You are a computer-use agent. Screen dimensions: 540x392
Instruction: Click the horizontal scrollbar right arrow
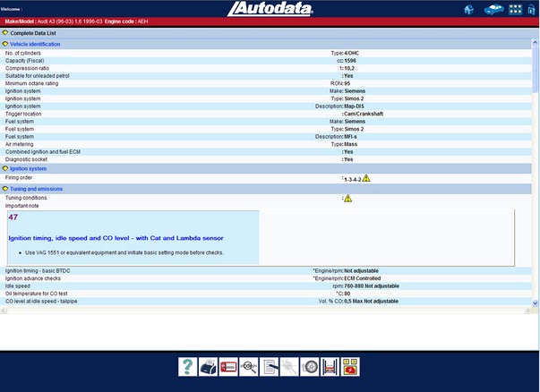528,311
